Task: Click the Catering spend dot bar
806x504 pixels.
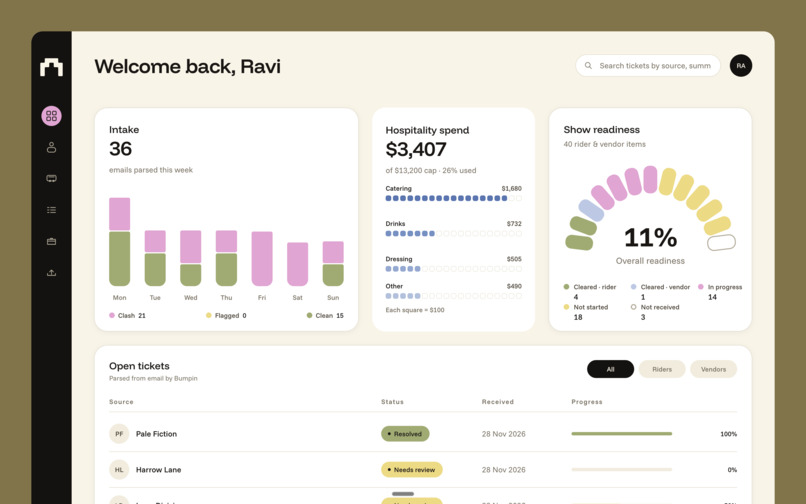Action: coord(453,198)
